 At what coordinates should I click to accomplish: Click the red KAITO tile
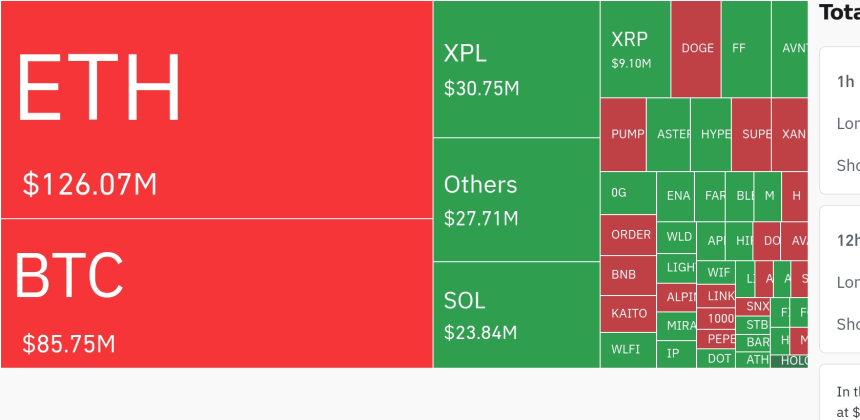[x=627, y=314]
